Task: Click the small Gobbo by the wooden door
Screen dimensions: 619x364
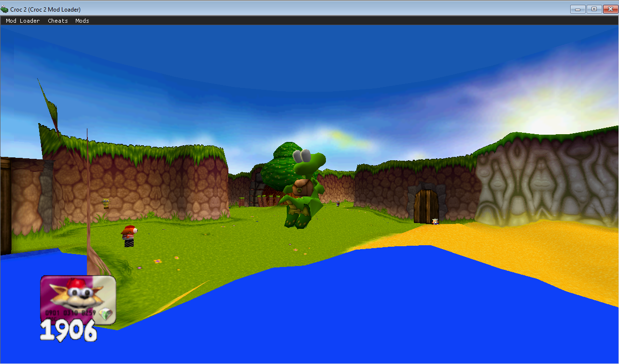Action: (435, 221)
